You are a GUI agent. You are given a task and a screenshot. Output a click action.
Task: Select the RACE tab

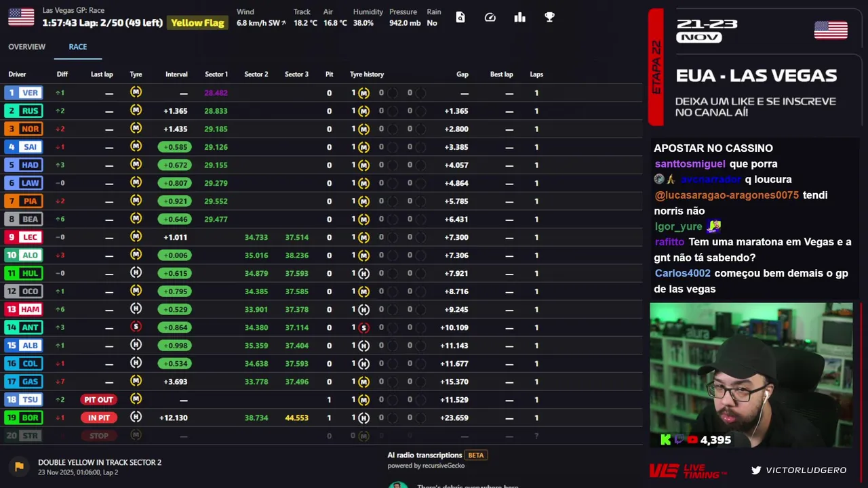[77, 47]
